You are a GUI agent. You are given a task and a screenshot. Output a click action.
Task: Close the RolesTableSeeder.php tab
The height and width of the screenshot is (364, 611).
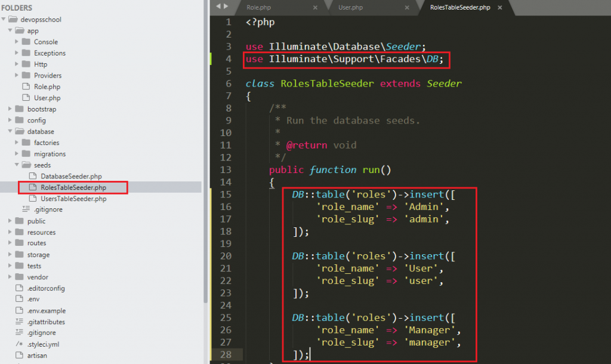500,7
